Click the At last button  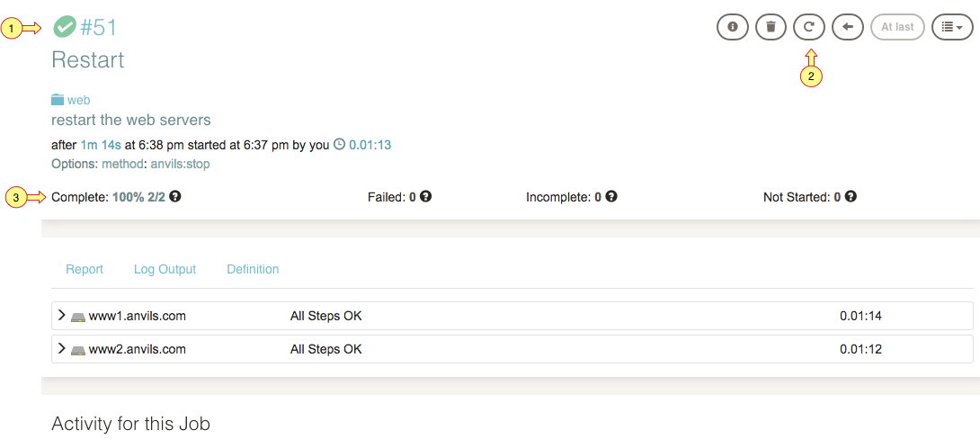click(897, 27)
